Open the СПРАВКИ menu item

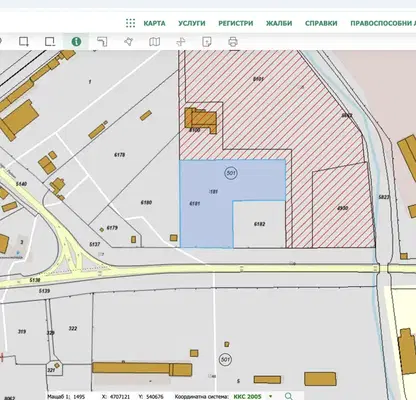(321, 23)
